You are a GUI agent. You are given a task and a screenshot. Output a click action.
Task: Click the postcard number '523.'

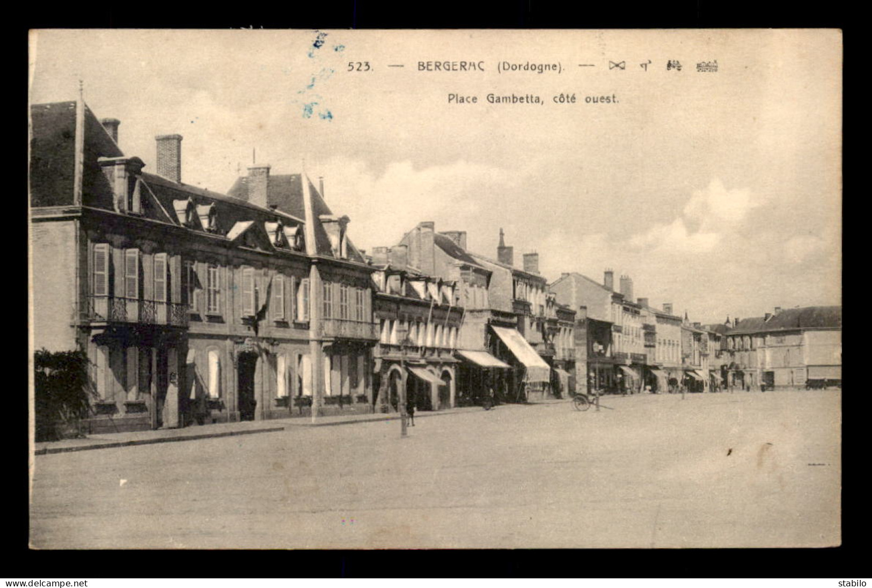(x=361, y=67)
